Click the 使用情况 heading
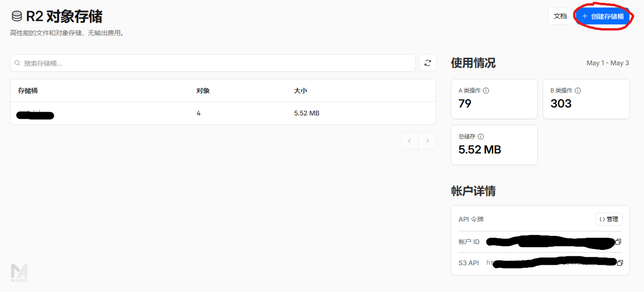The width and height of the screenshot is (644, 292). tap(473, 63)
